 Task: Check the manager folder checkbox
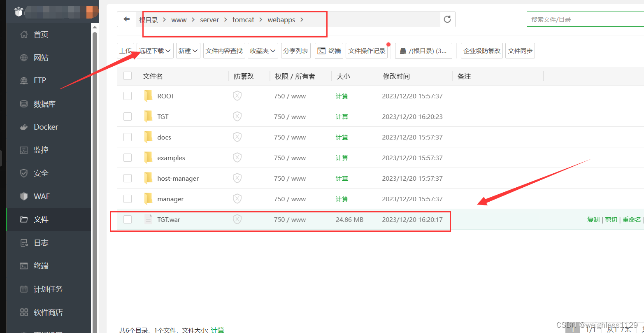click(128, 199)
